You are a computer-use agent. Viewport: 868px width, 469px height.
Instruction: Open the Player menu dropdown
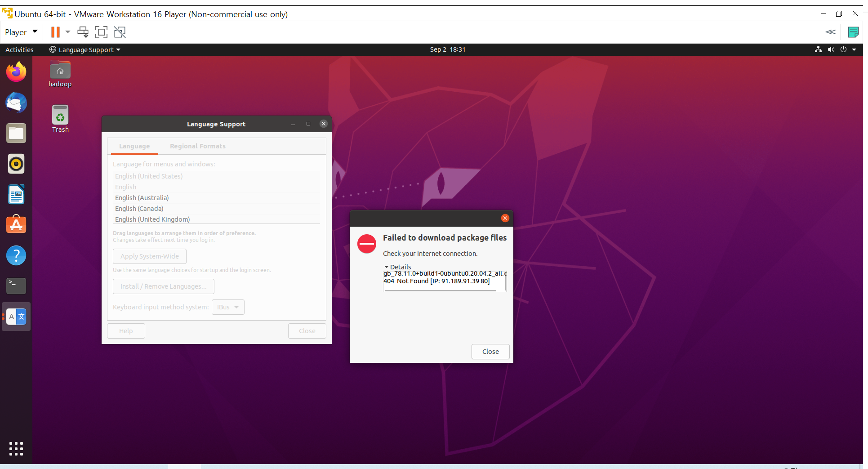click(x=21, y=32)
